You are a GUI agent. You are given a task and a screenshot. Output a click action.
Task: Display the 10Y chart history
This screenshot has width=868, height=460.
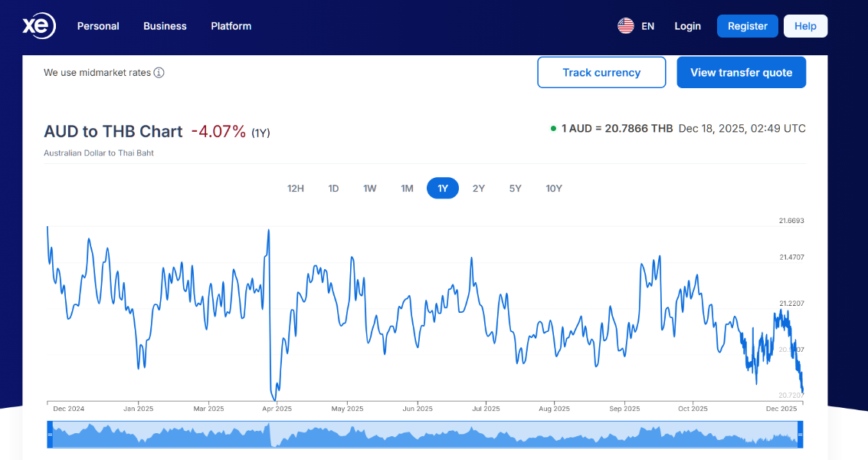pyautogui.click(x=554, y=189)
